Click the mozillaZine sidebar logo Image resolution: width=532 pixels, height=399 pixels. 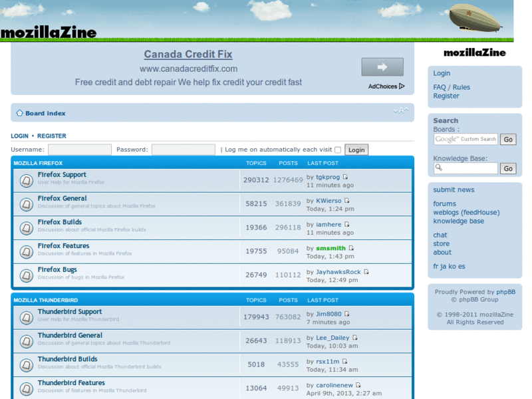click(x=475, y=53)
